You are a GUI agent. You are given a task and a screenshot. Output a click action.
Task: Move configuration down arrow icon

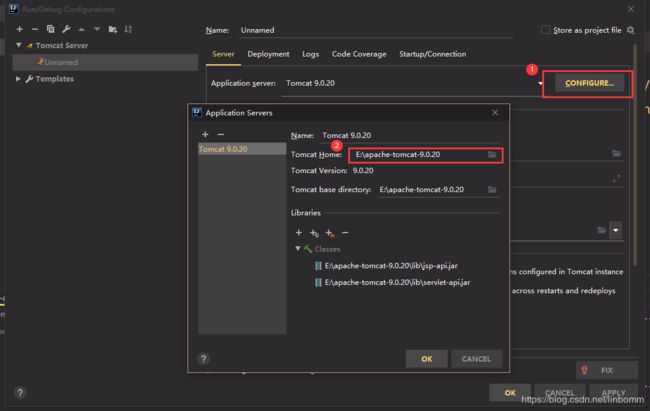97,29
